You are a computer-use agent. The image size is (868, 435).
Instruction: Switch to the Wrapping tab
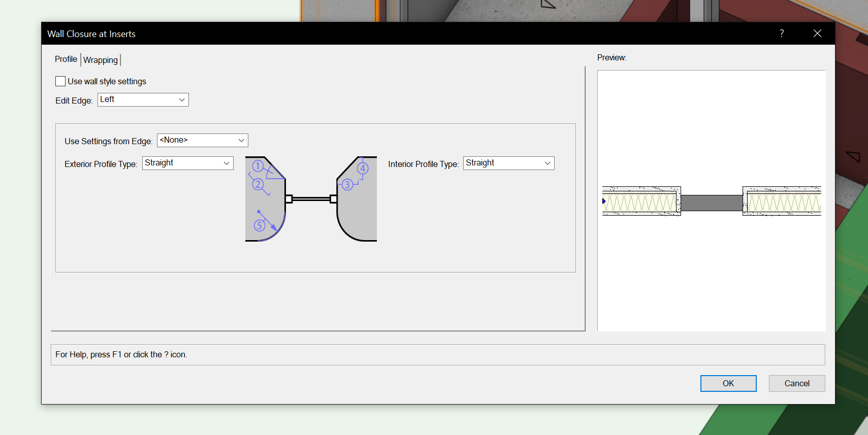(101, 60)
